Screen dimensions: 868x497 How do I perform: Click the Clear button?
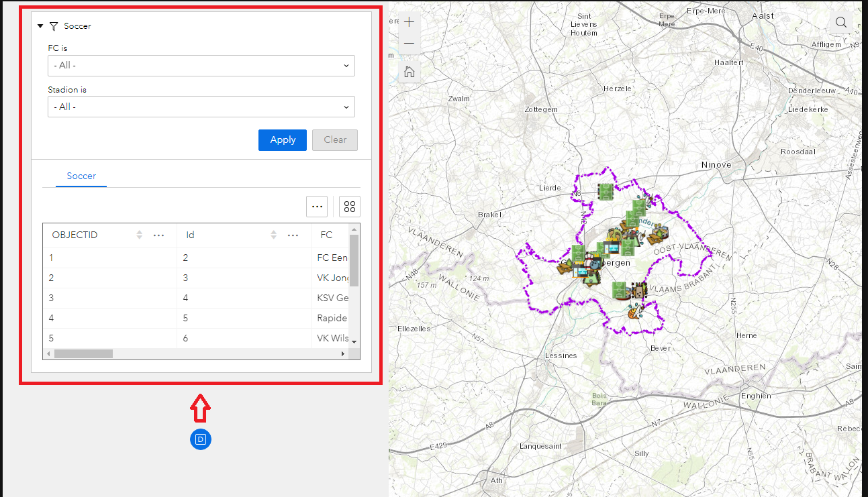[x=334, y=140]
